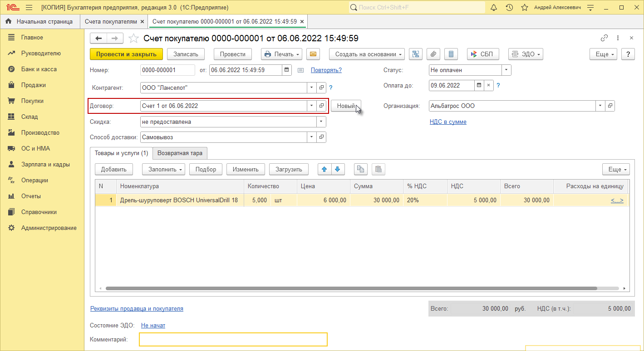Open the Повторять? link
Viewport: 644px width, 351px height.
point(326,70)
